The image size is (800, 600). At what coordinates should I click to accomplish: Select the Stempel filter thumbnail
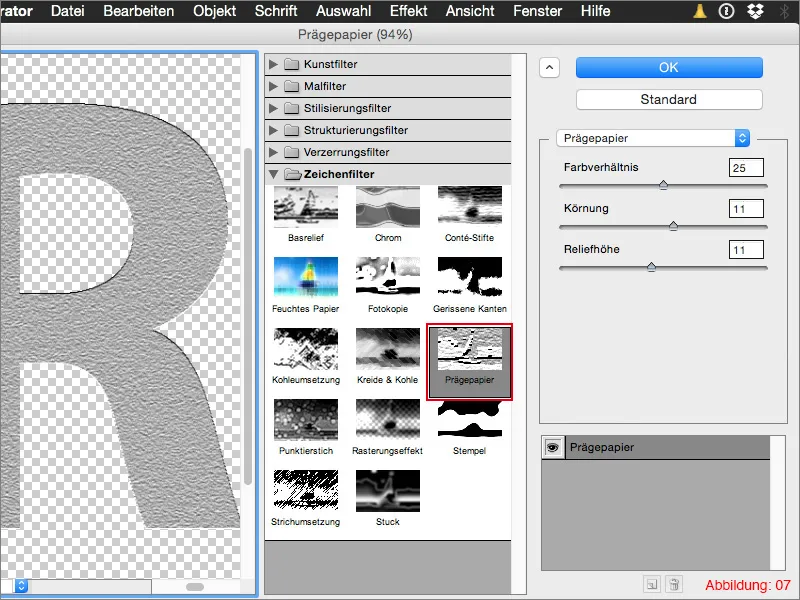469,419
